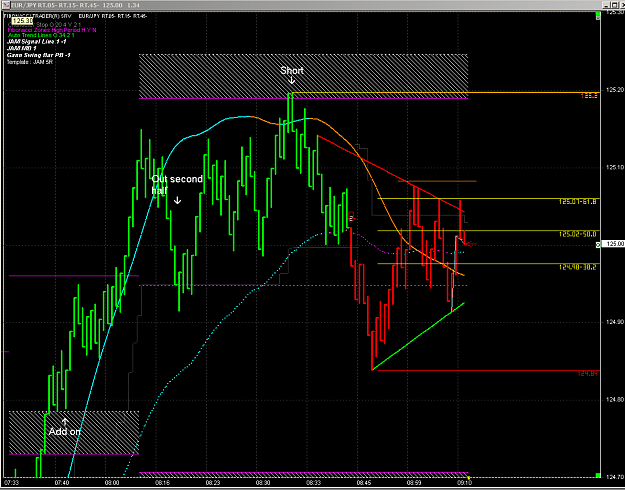Click the 125.02-50.0 Fibonacci level label

pos(577,234)
